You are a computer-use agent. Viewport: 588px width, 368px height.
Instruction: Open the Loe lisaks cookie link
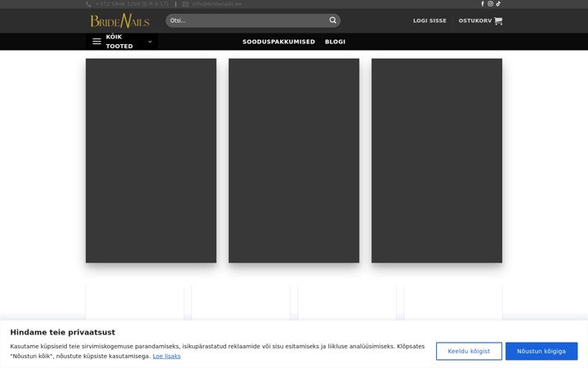pyautogui.click(x=167, y=356)
